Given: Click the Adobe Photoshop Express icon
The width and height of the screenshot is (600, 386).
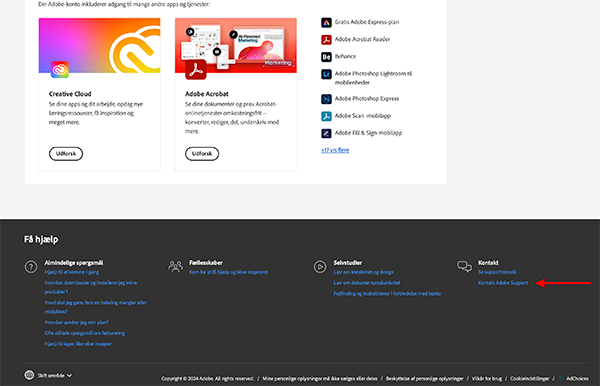Looking at the screenshot, I should 326,99.
